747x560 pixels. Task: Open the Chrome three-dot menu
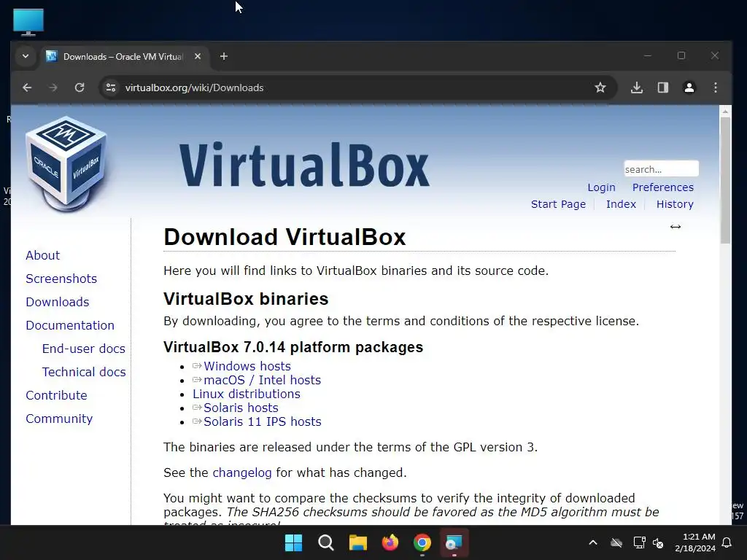(x=715, y=87)
